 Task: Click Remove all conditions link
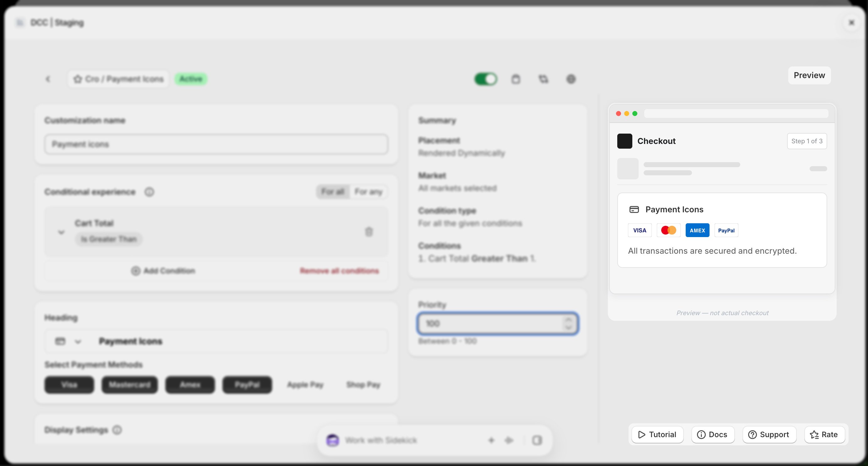pos(339,271)
